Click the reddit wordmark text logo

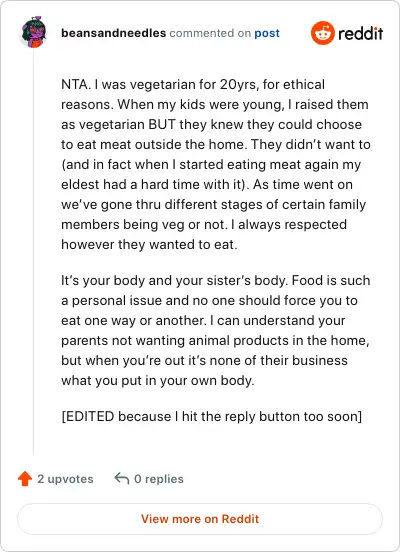pos(360,33)
